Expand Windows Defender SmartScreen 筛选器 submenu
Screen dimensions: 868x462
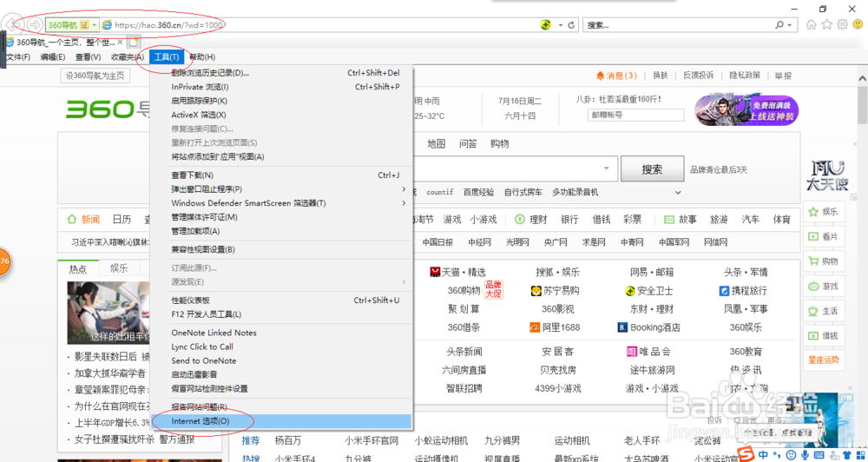(x=404, y=202)
